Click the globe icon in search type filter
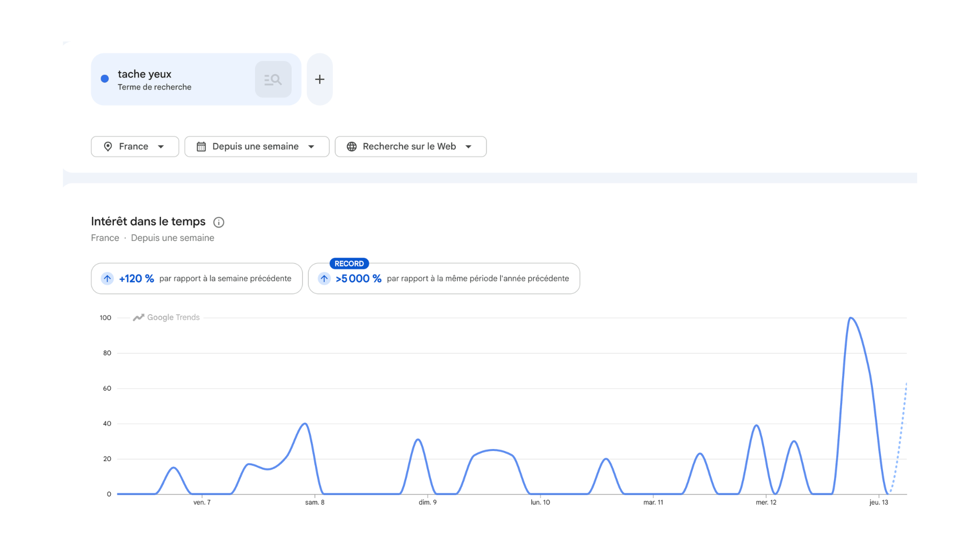 tap(352, 146)
